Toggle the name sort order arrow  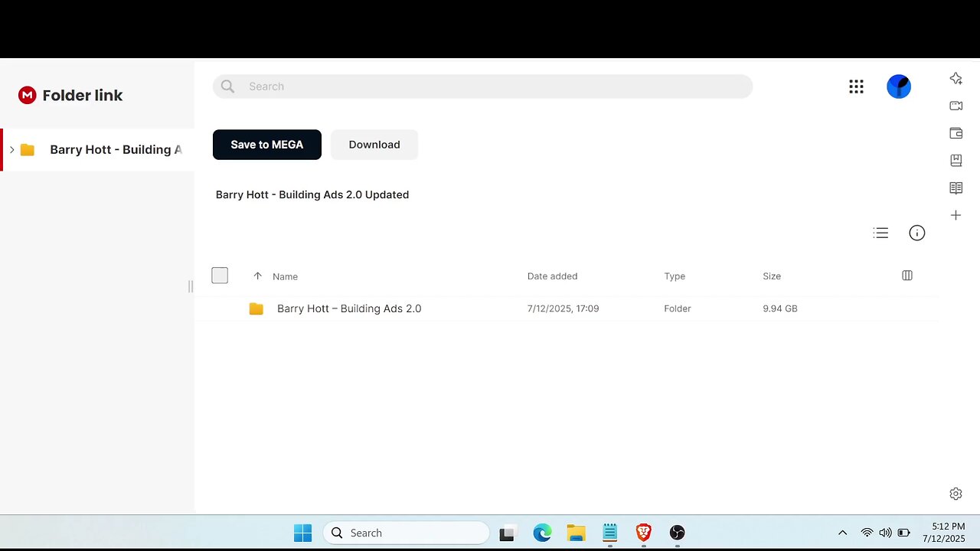click(x=257, y=276)
